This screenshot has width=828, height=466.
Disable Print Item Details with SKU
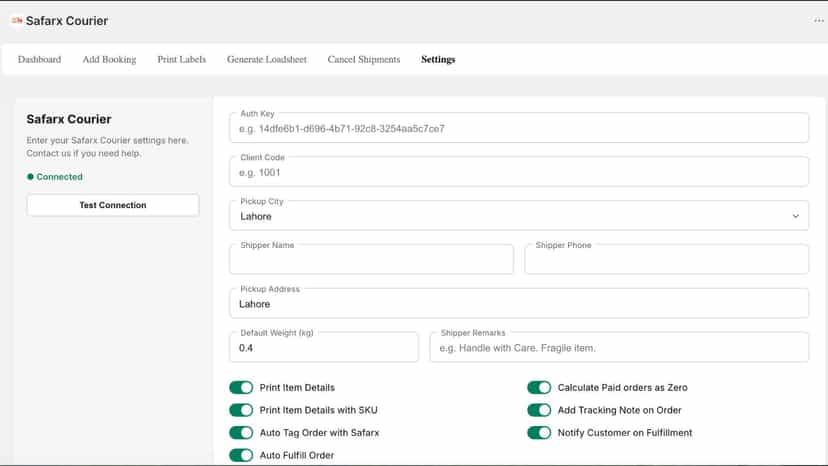(x=241, y=410)
